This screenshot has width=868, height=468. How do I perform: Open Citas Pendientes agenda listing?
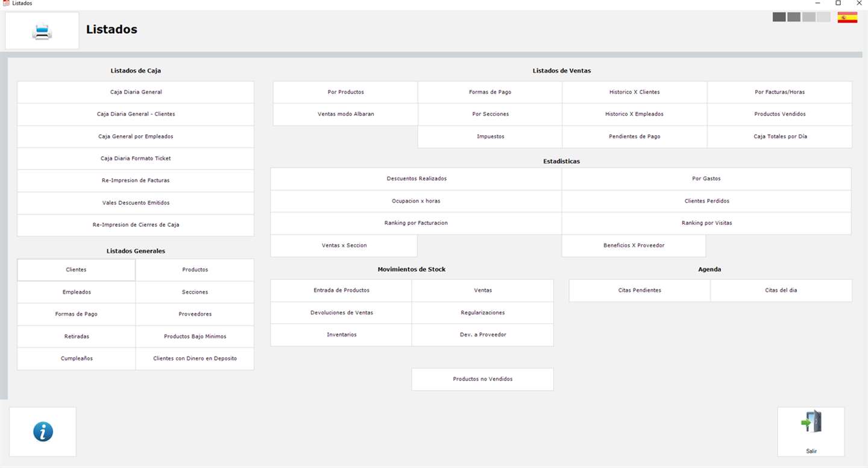[640, 290]
